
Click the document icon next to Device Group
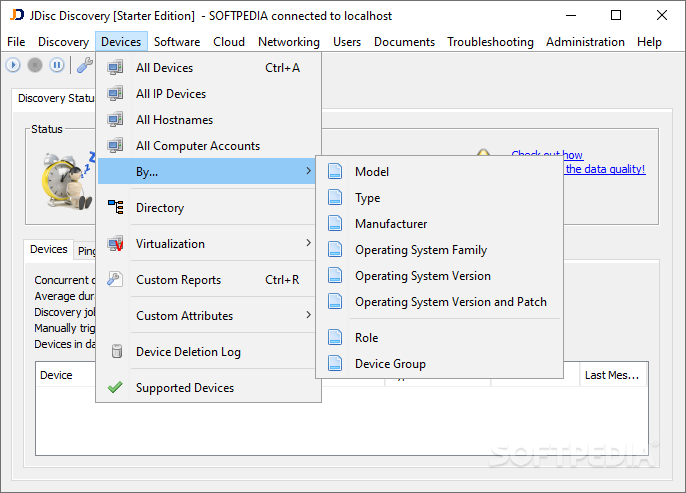click(x=335, y=363)
